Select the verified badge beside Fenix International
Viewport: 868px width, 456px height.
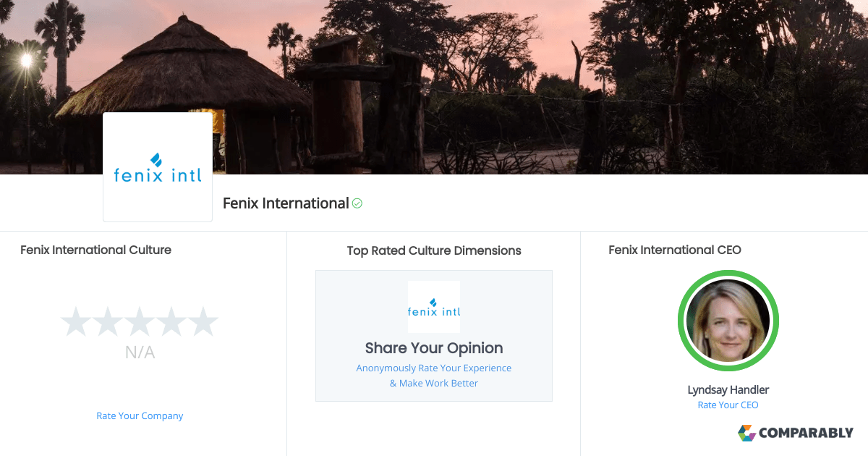[357, 203]
